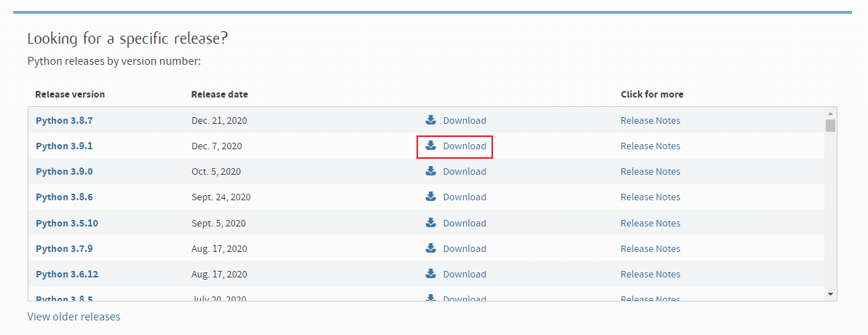Click download icon in Python 3.8.7 row
This screenshot has width=868, height=335.
[x=430, y=120]
